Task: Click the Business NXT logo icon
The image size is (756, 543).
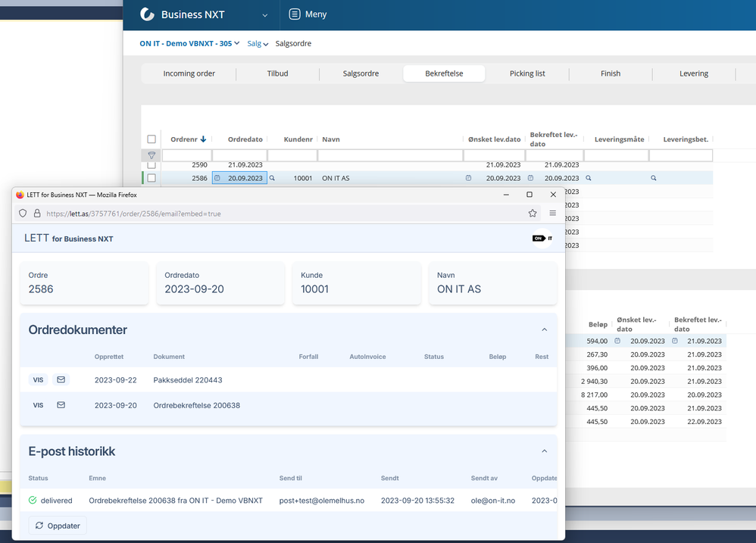Action: (147, 14)
